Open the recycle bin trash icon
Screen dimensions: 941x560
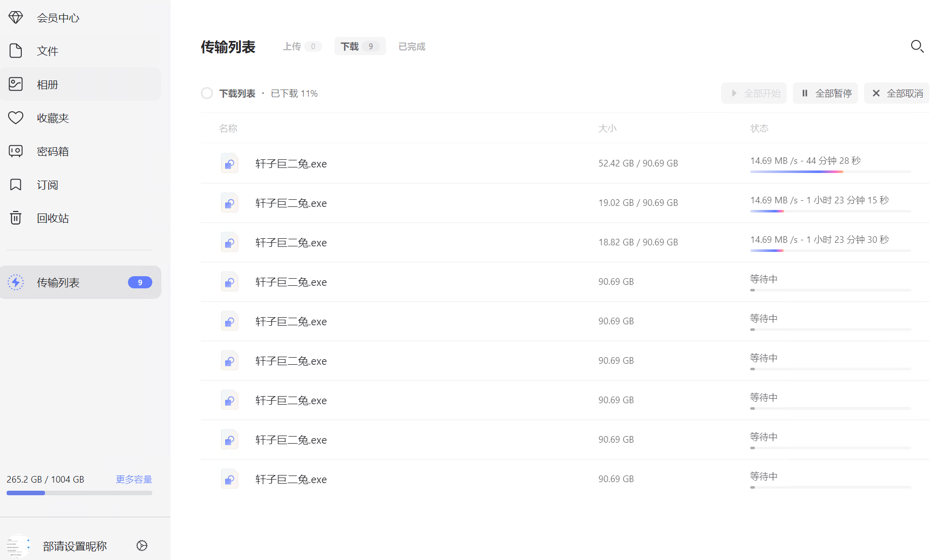click(x=16, y=218)
